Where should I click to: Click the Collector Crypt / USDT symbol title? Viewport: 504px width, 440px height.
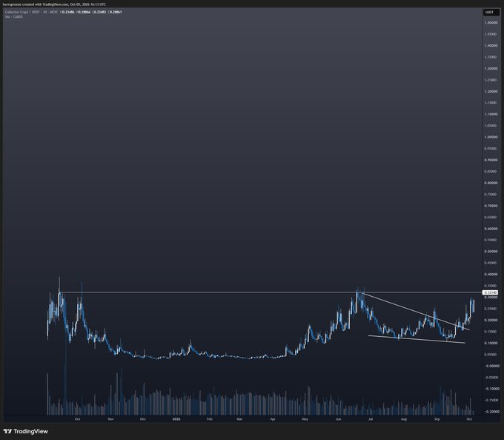21,12
